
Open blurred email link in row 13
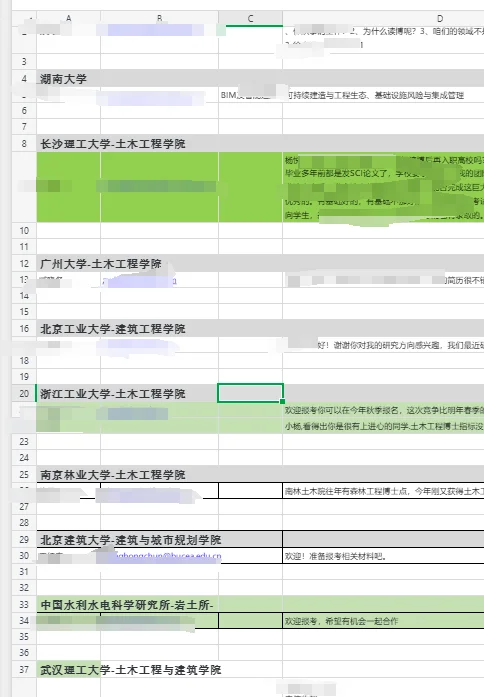tap(139, 280)
